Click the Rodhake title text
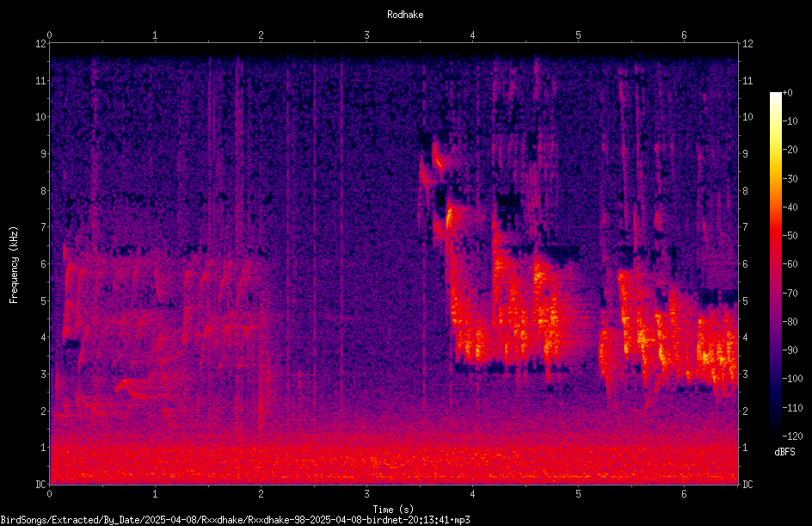 (x=405, y=15)
